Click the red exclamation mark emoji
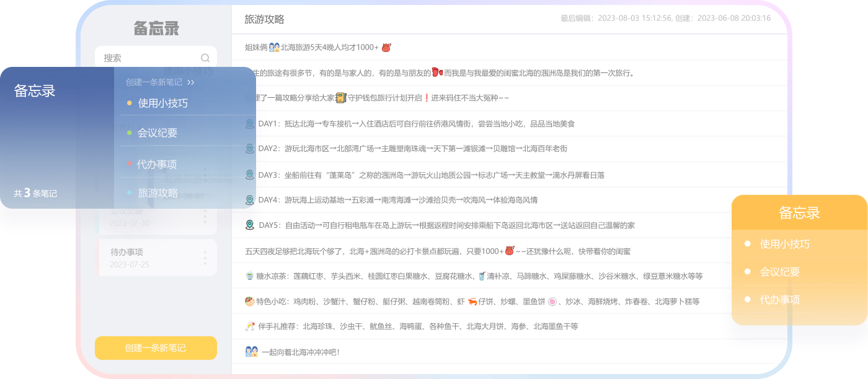Image resolution: width=868 pixels, height=379 pixels. (x=427, y=97)
